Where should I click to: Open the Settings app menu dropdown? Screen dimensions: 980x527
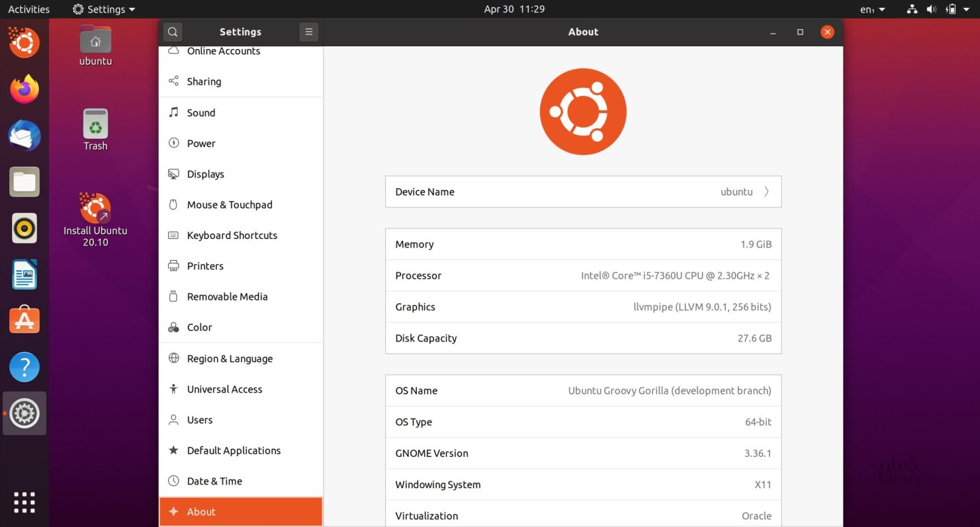(x=104, y=9)
